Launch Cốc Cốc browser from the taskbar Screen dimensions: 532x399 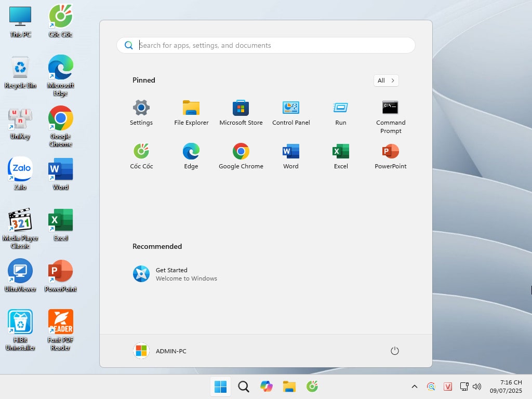pos(312,386)
